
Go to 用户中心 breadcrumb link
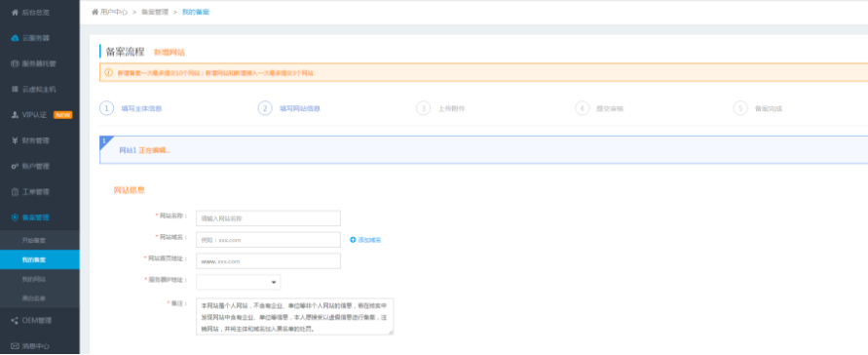point(113,12)
